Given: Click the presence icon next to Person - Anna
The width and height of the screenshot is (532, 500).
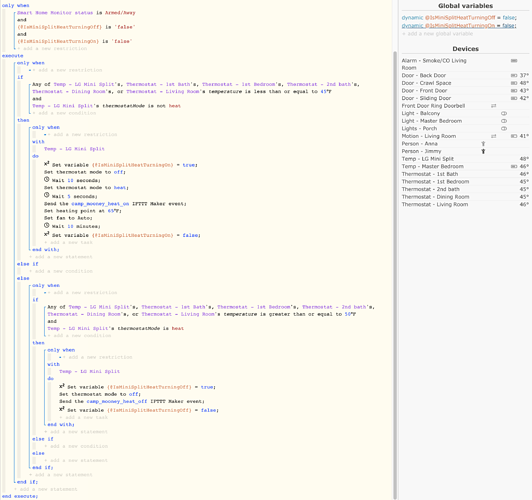Looking at the screenshot, I should 483,144.
